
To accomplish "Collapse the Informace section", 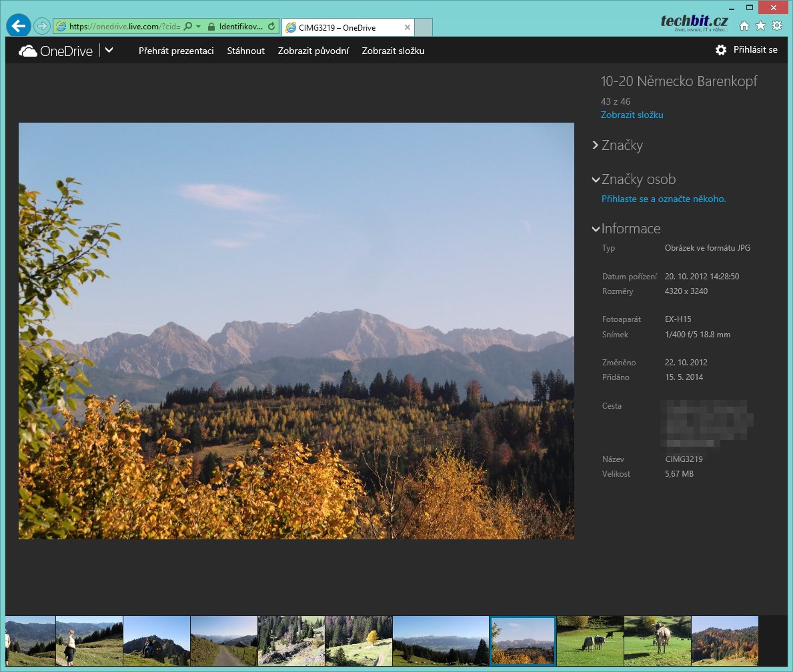I will [596, 229].
